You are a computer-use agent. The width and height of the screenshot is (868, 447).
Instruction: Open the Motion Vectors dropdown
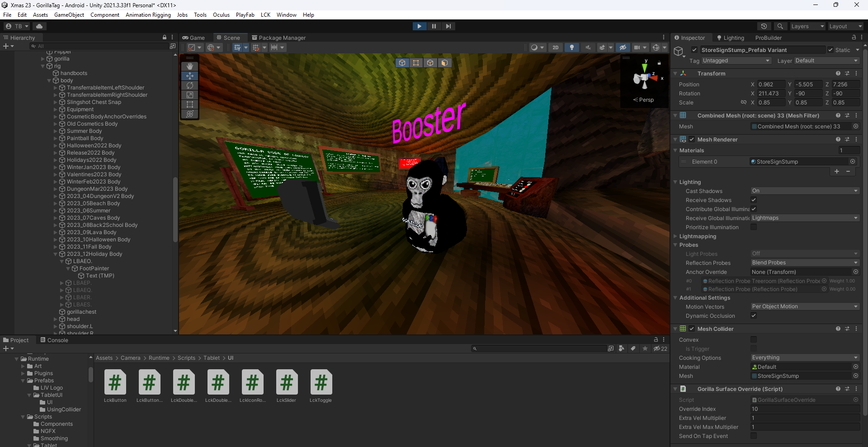click(805, 306)
